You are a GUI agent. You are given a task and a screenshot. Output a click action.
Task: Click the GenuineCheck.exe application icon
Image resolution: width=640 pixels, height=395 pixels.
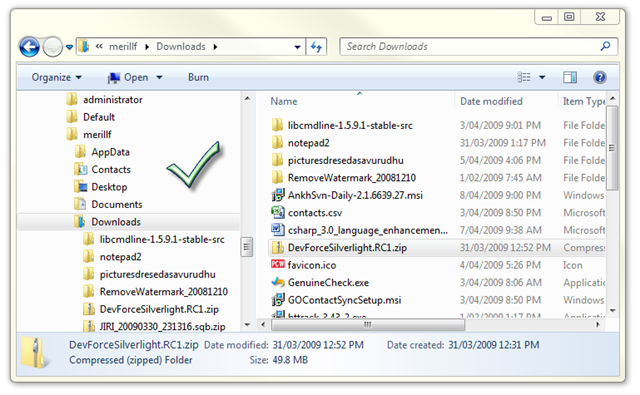point(278,282)
